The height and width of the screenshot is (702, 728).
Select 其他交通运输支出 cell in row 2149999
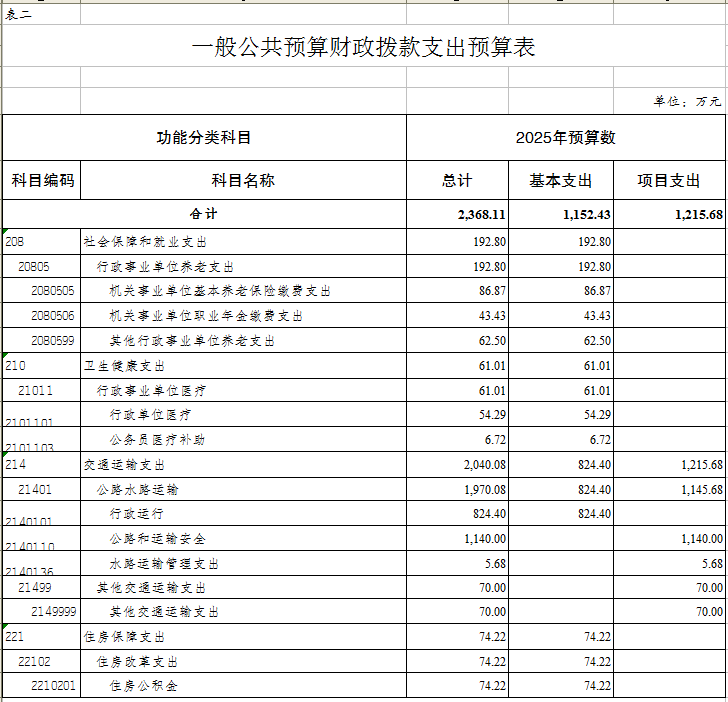click(x=243, y=611)
